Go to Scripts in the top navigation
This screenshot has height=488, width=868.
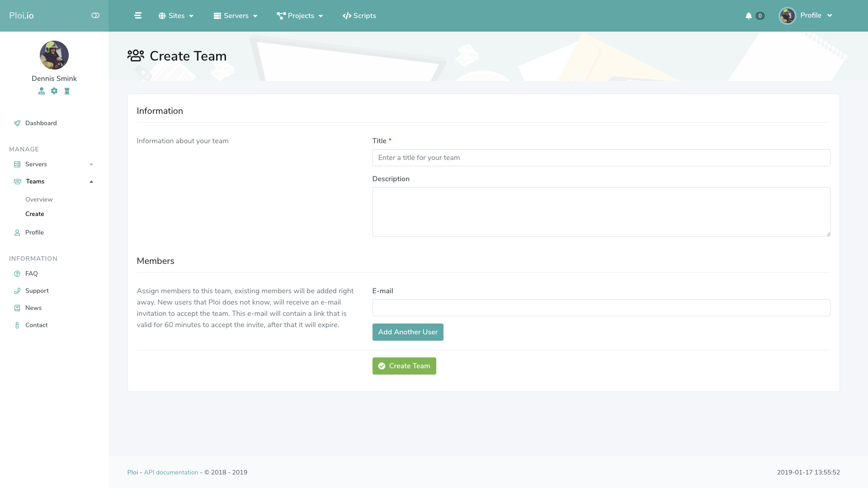click(x=359, y=16)
